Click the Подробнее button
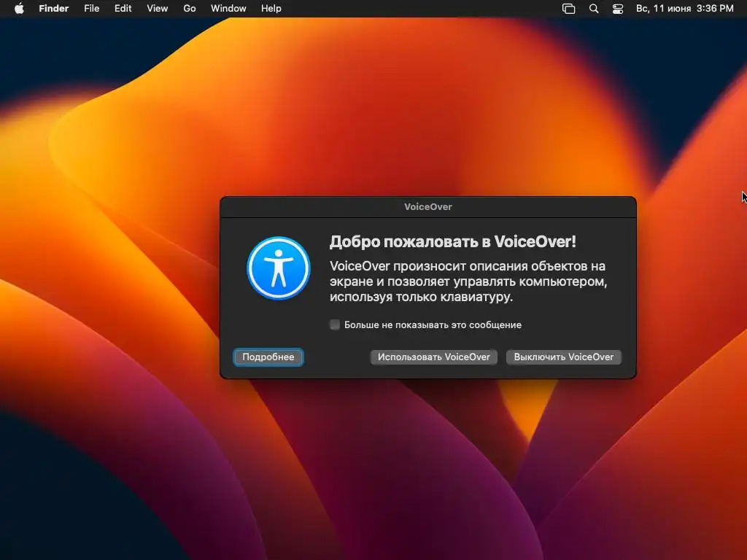 coord(268,357)
